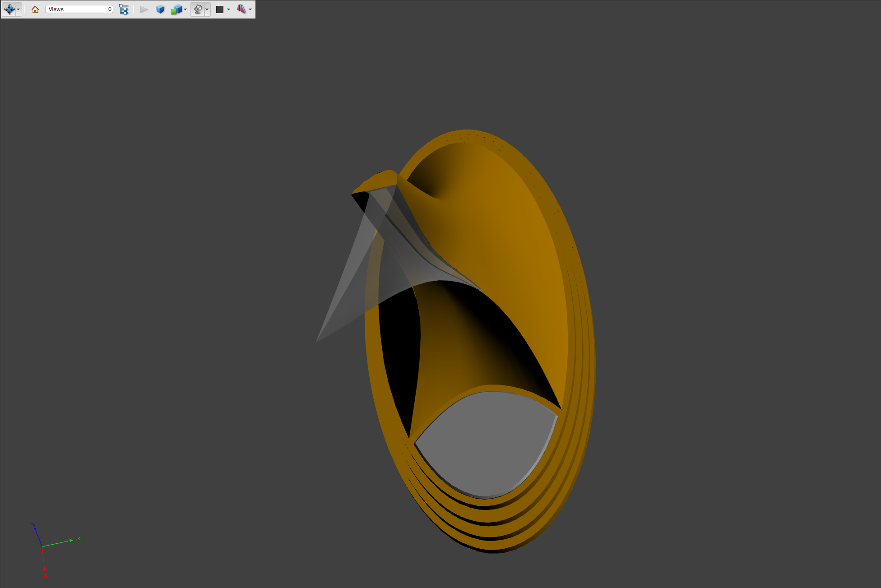Screen dimensions: 881x588
Task: Open the lighting scheme dropdown arrow
Action: pyautogui.click(x=207, y=9)
